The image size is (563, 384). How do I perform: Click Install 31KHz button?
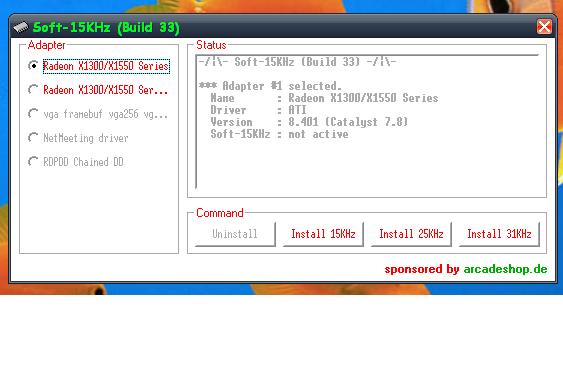pyautogui.click(x=499, y=234)
